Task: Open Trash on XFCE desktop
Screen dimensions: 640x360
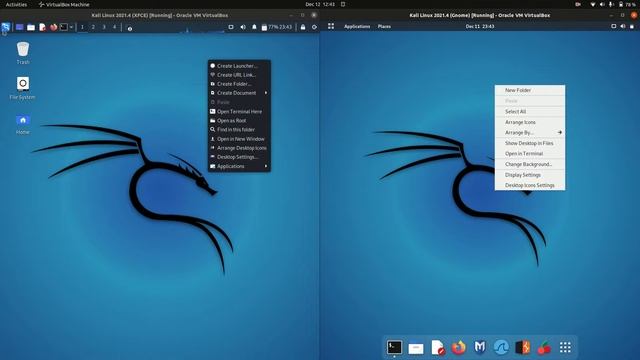Action: pos(23,53)
